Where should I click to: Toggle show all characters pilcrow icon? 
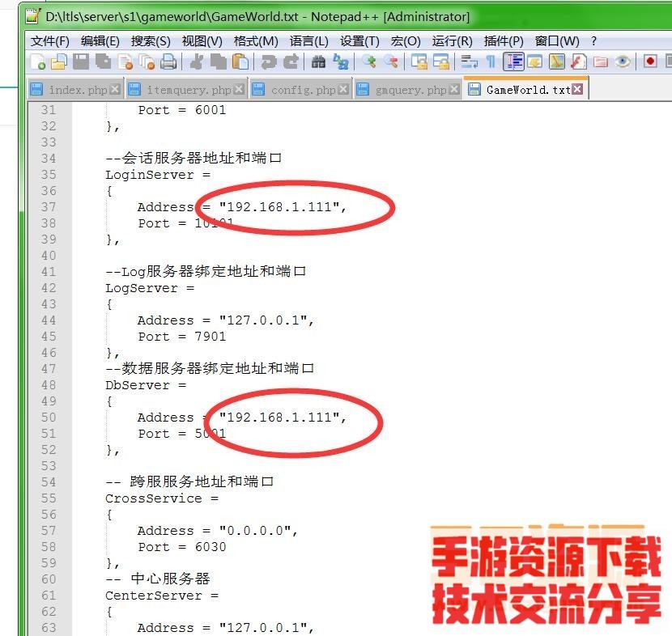pos(491,61)
